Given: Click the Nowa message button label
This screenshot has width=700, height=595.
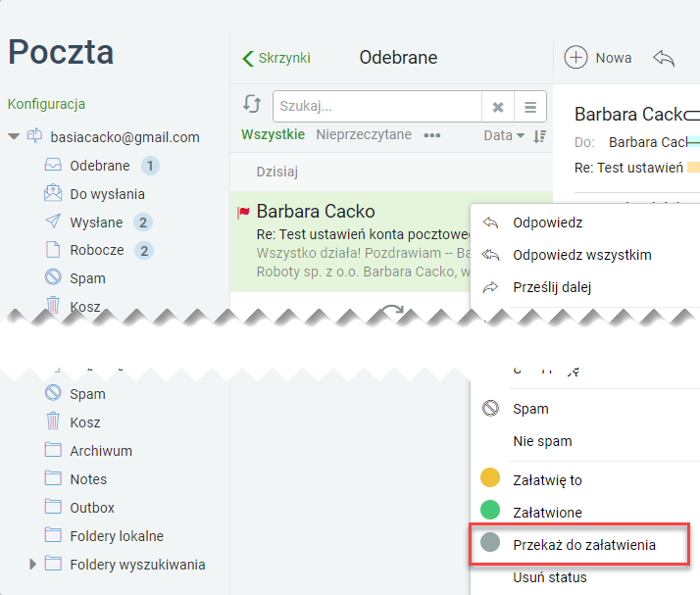Looking at the screenshot, I should coord(614,58).
